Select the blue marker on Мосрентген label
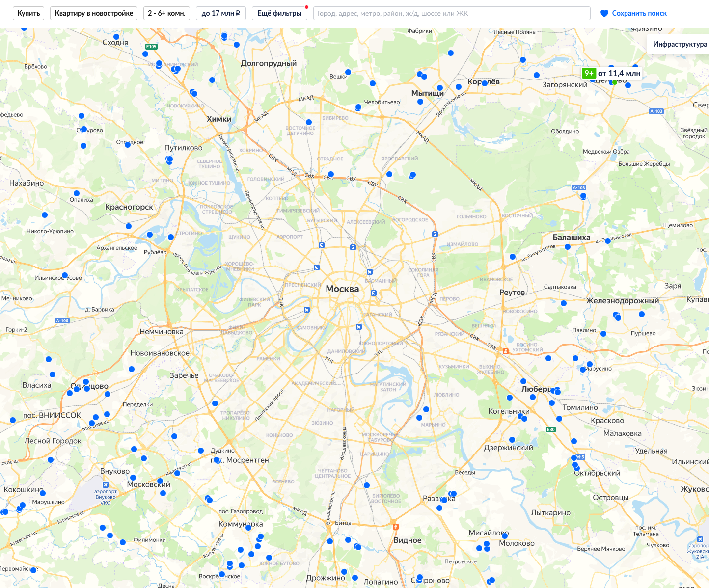This screenshot has height=588, width=709. pos(217,460)
